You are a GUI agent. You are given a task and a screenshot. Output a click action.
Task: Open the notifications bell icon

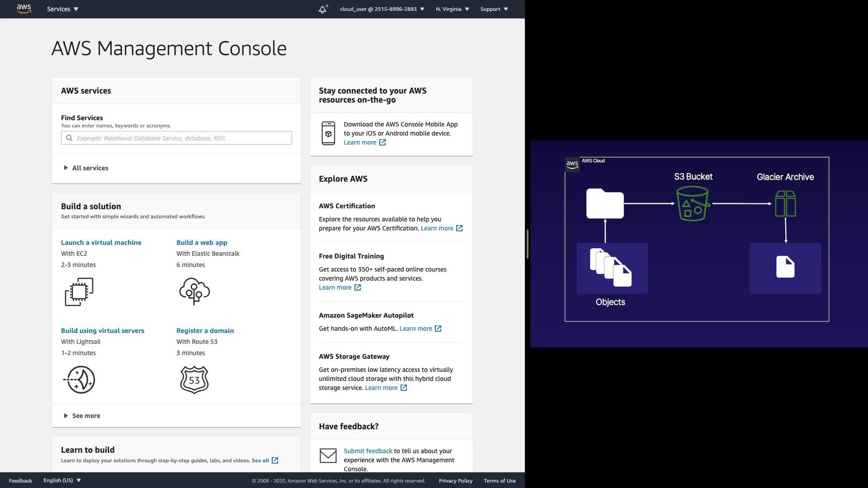coord(322,9)
